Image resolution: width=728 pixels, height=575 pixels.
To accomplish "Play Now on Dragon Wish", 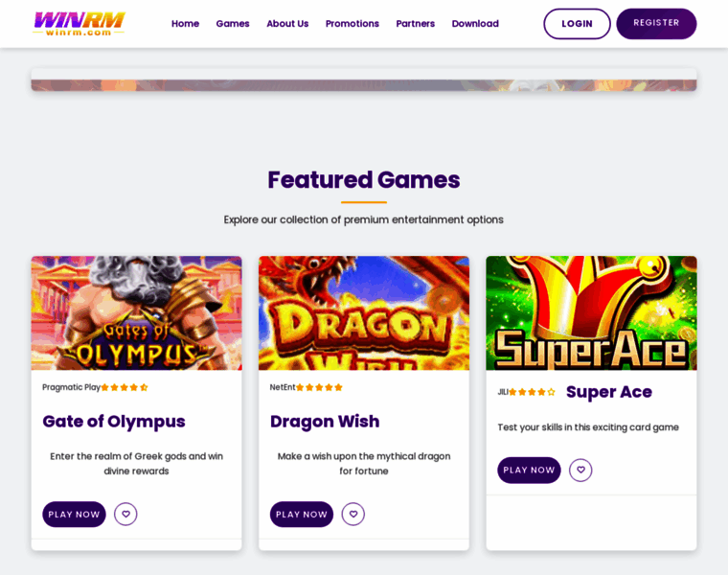I will 302,515.
